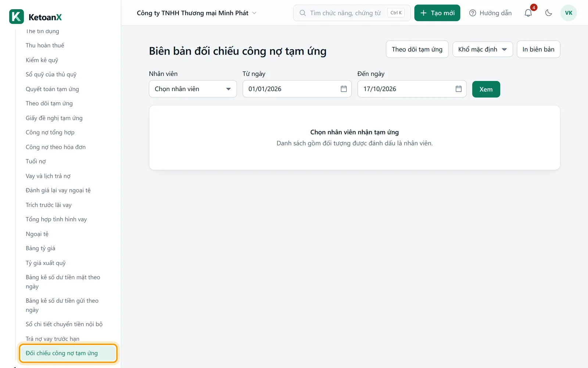This screenshot has width=588, height=368.
Task: Open Quyết toán tạm ứng menu item
Action: [x=52, y=89]
